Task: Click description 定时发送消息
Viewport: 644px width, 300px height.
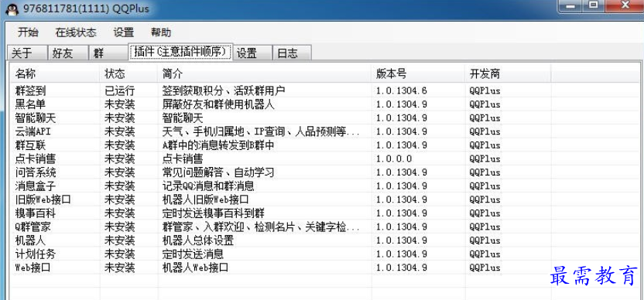Action: click(193, 254)
